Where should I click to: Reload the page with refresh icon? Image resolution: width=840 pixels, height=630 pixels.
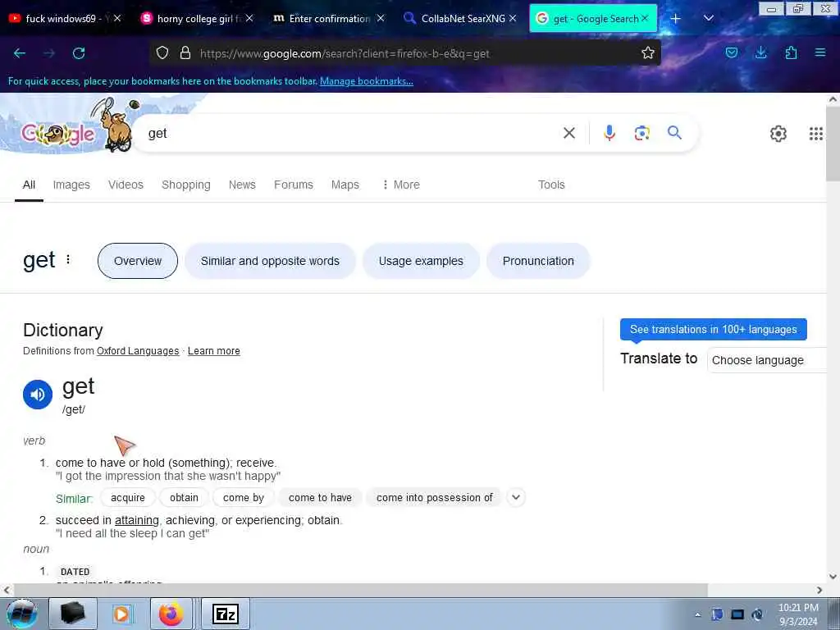click(x=79, y=53)
